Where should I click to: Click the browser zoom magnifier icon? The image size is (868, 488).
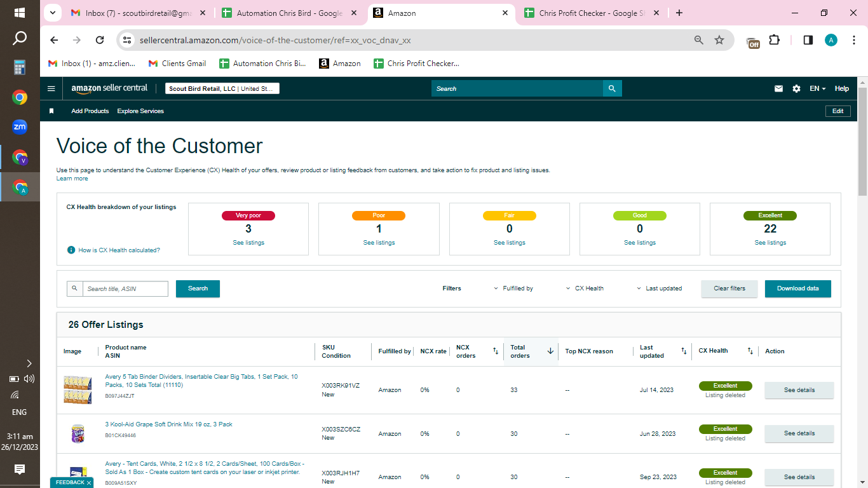coord(699,40)
